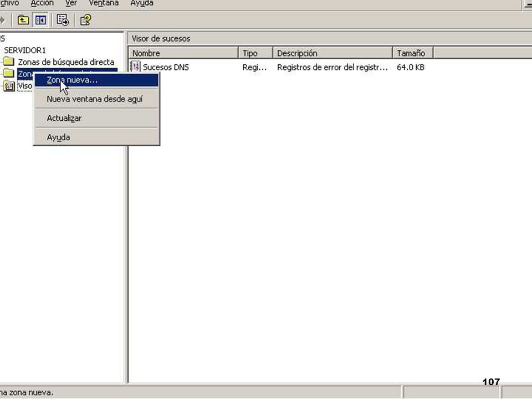The height and width of the screenshot is (399, 532).
Task: Open the Ventana menu
Action: [104, 3]
